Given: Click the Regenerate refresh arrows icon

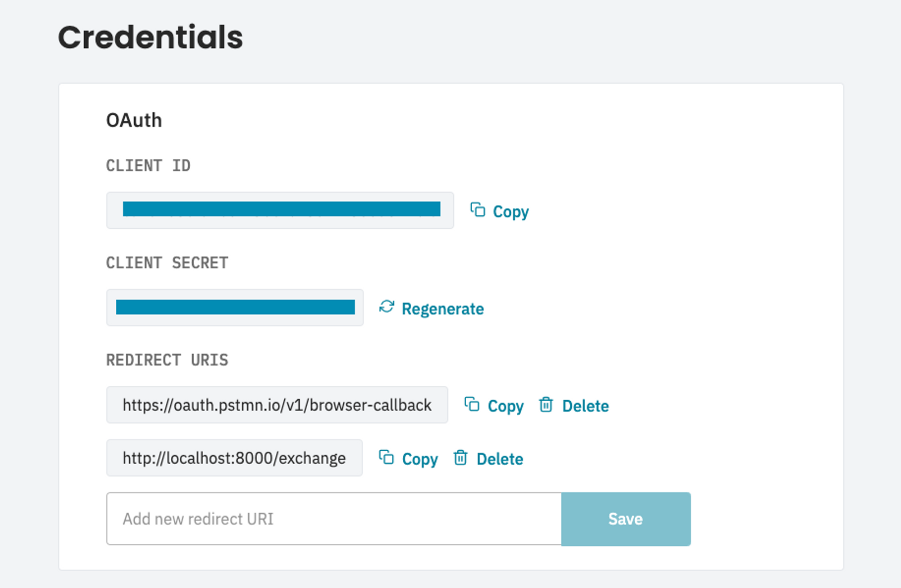Looking at the screenshot, I should (387, 307).
